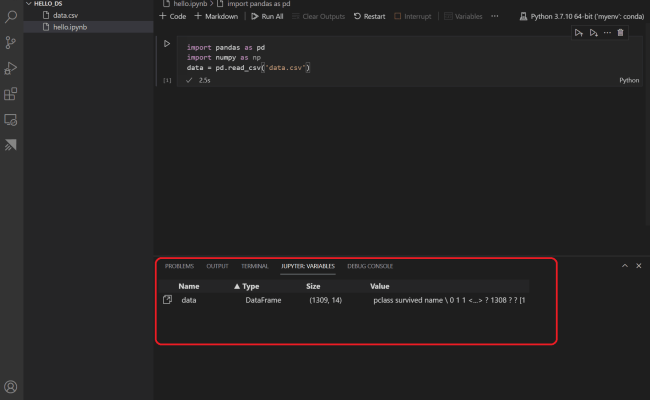The image size is (650, 400).
Task: Open the Accounts menu icon
Action: coord(11,387)
